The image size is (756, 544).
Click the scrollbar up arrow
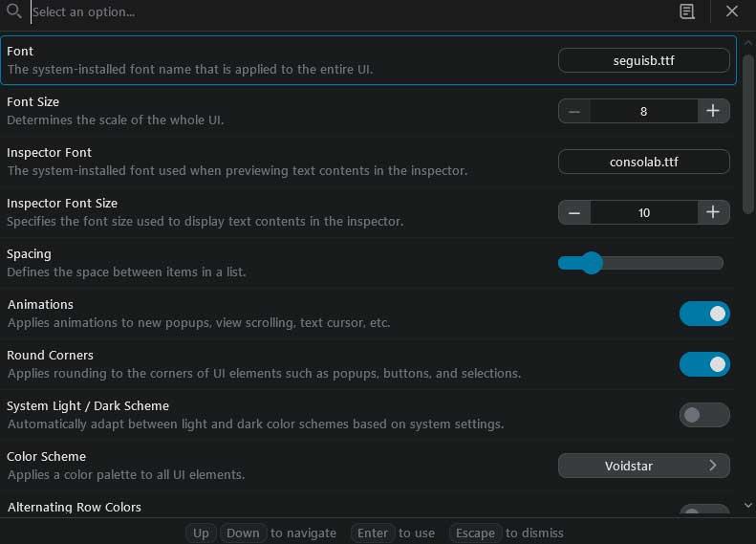tap(747, 43)
